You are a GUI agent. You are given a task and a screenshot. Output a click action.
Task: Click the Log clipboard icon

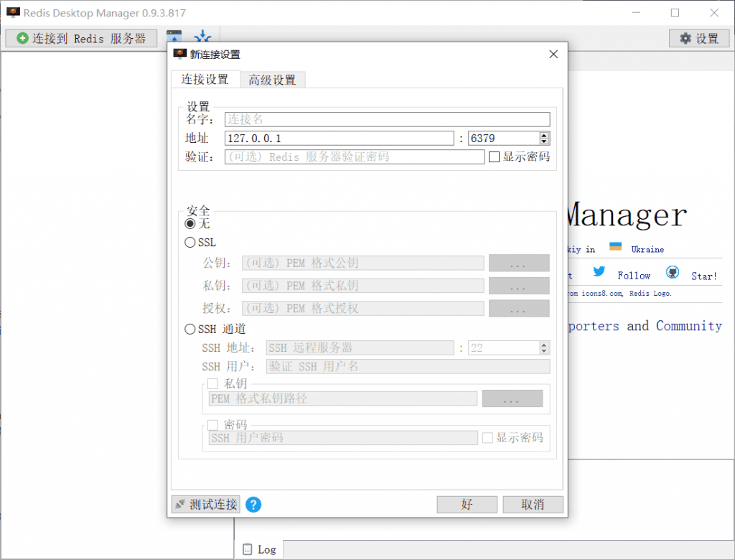[x=247, y=549]
